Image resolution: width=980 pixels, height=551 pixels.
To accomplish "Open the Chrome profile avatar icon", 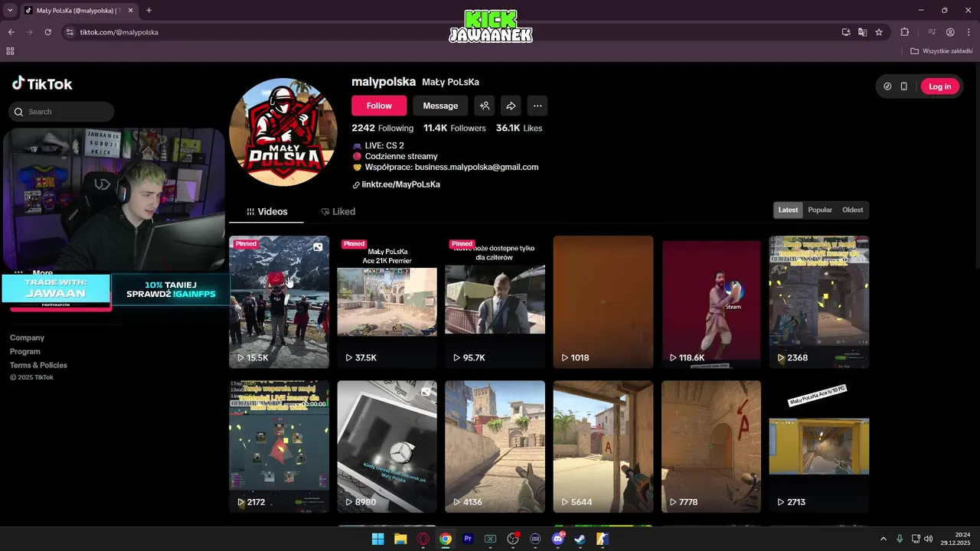I will (950, 32).
